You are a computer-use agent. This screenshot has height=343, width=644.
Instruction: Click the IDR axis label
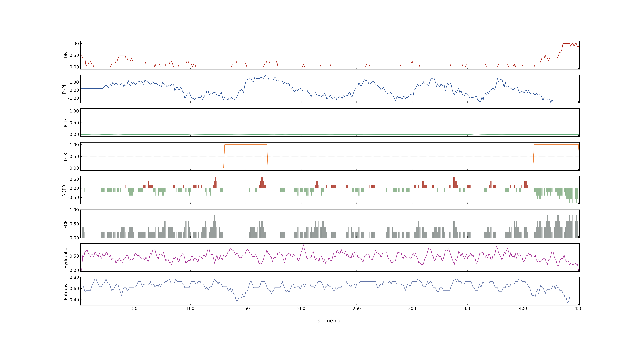(66, 55)
